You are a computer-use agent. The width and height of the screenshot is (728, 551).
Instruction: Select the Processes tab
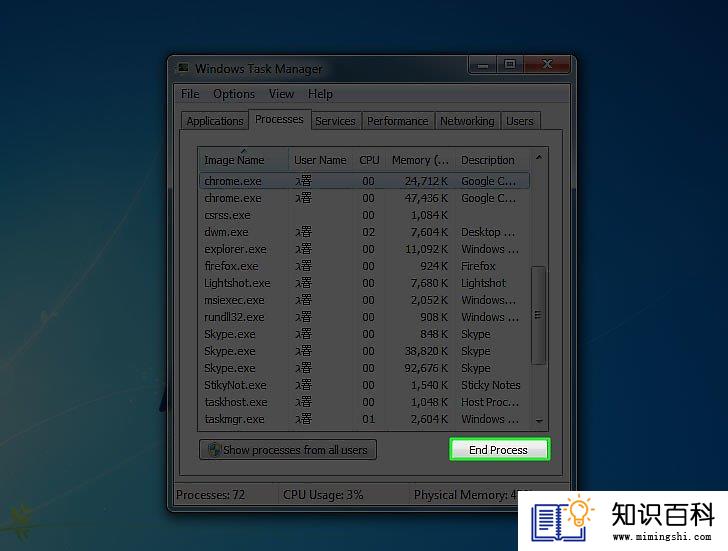(280, 119)
